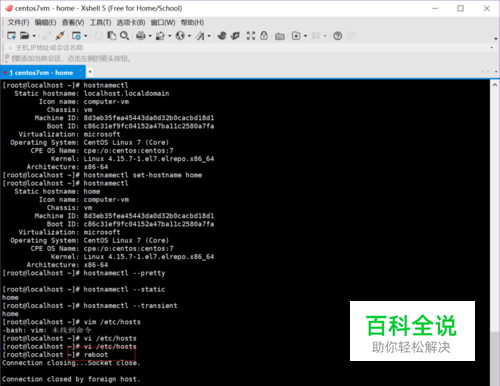The height and width of the screenshot is (386, 500).
Task: Expand the address bar dropdown arrow
Action: 492,48
